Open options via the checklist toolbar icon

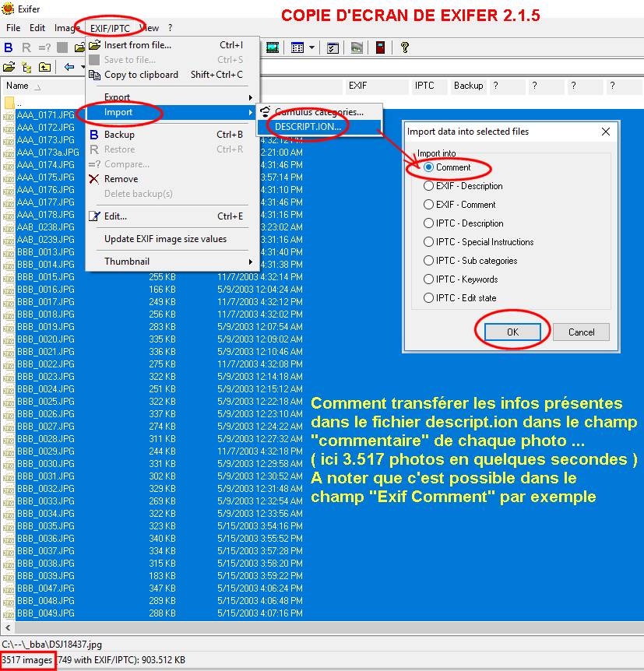coord(333,47)
